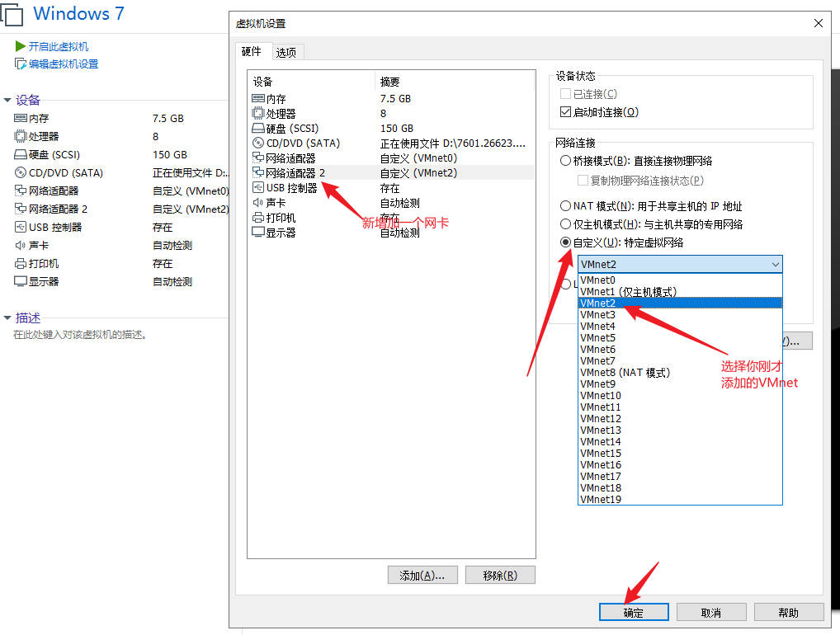Choose highlighted VMnet2 in dropdown list
The height and width of the screenshot is (635, 840).
[x=680, y=303]
